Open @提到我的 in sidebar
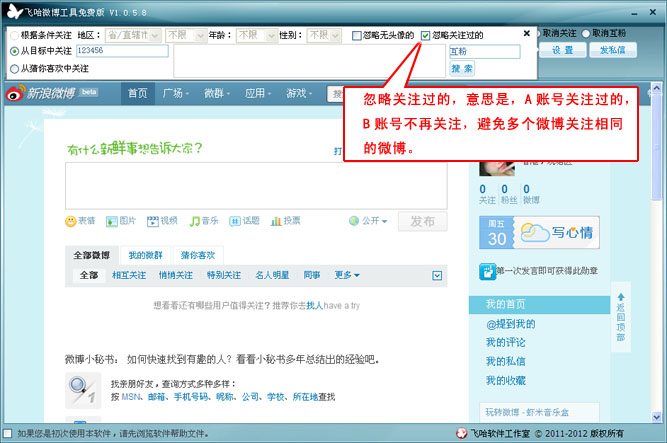Viewport: 667px width, 443px height. (x=510, y=324)
